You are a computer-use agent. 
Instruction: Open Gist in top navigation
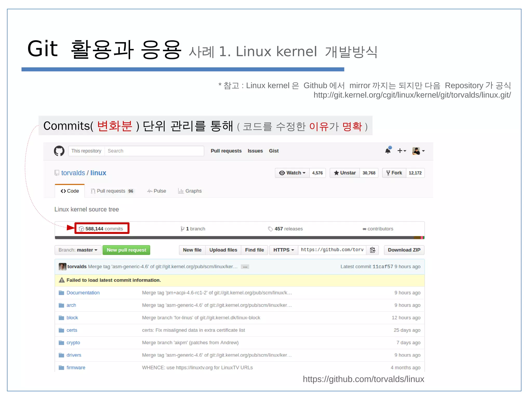274,151
